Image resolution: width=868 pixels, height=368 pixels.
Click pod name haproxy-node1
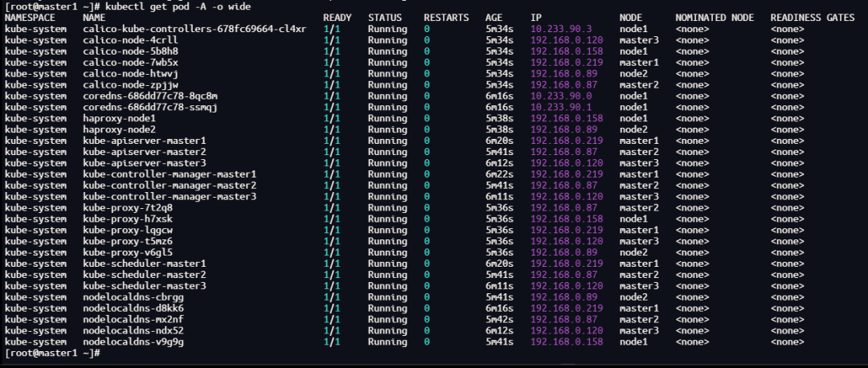119,118
